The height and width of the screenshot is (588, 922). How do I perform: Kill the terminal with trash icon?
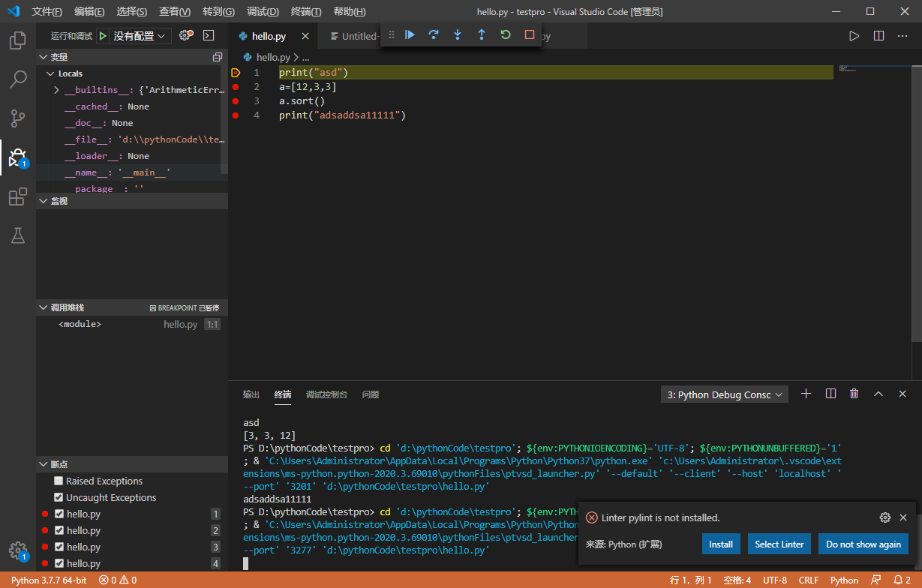(x=854, y=394)
